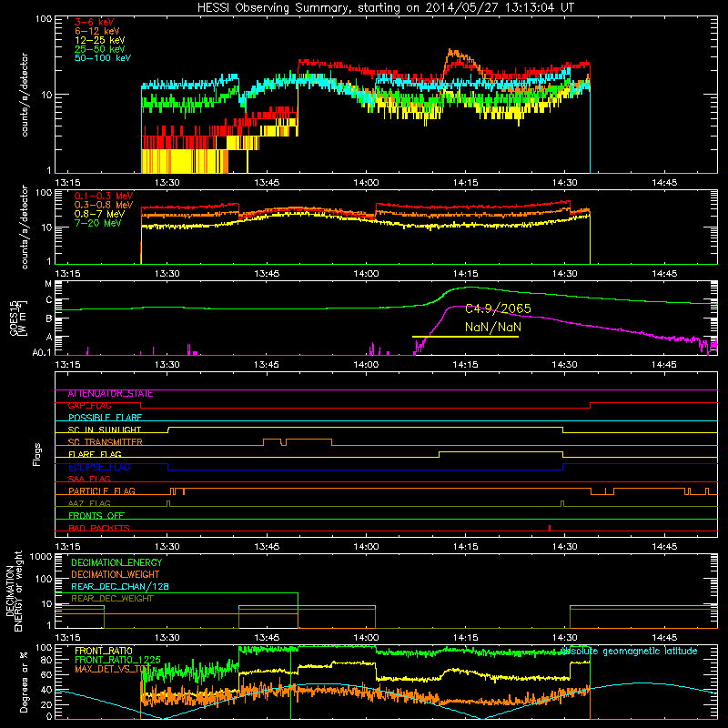Click the HESSI Observing Summary title
This screenshot has height=728, width=728.
385,7
